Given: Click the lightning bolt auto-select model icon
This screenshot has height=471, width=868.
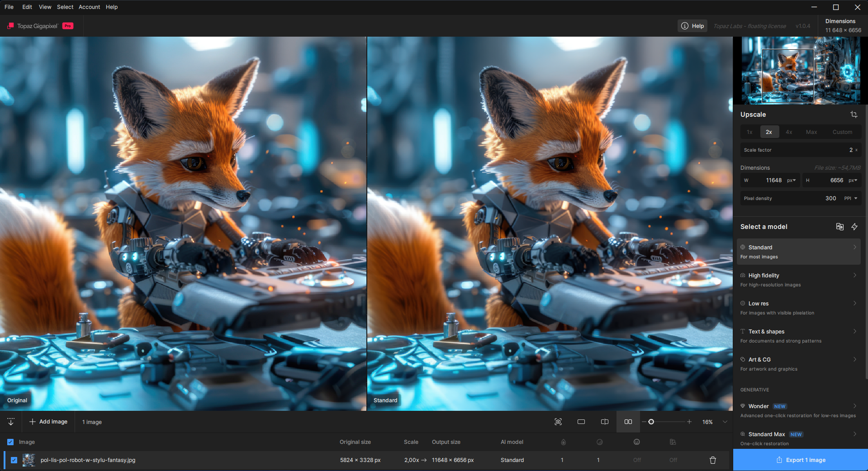Looking at the screenshot, I should coord(854,227).
